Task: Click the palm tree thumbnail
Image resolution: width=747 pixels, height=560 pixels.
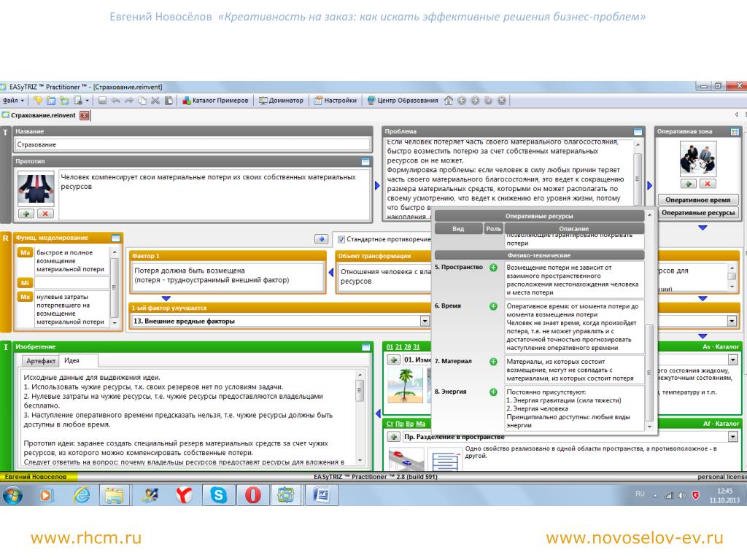Action: coord(405,386)
